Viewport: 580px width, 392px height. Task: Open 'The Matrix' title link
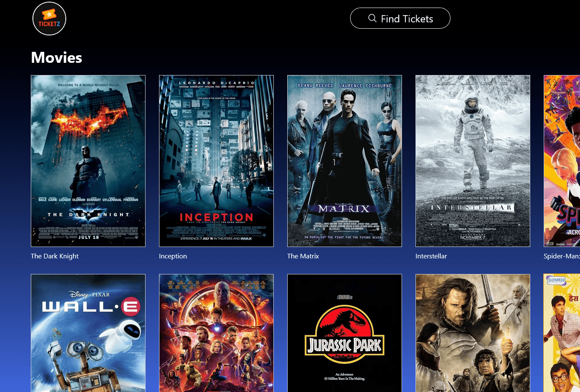point(303,256)
